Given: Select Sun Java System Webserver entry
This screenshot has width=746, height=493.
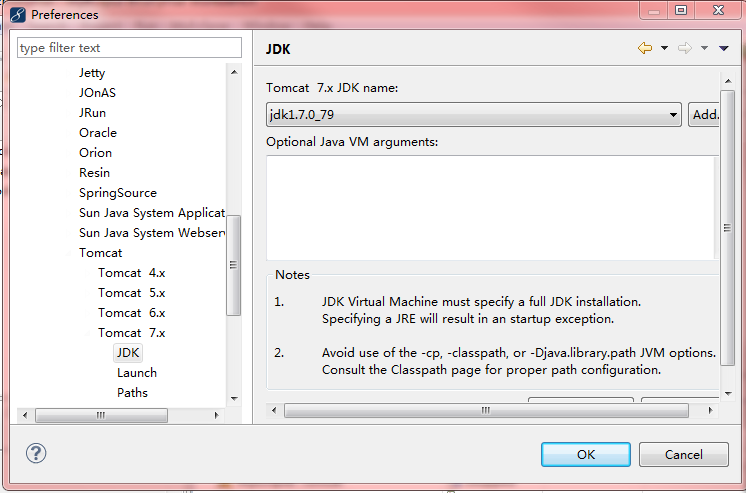Looking at the screenshot, I should tap(152, 233).
